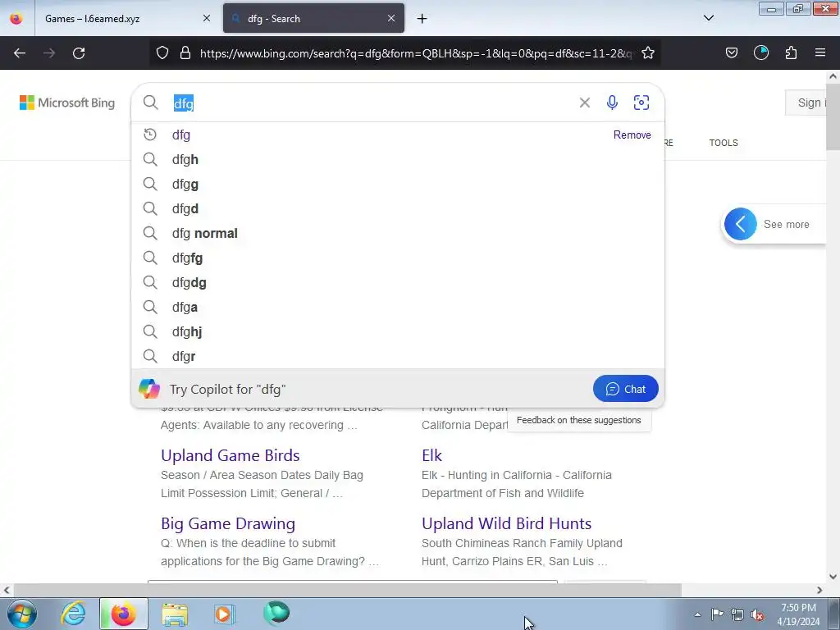The height and width of the screenshot is (630, 840).
Task: Open the TOOLS menu in Bing
Action: click(x=724, y=143)
